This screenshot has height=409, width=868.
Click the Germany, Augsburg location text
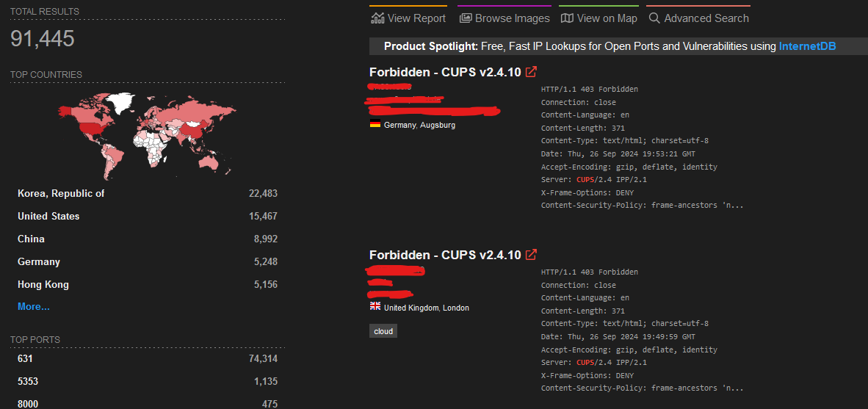tap(419, 125)
